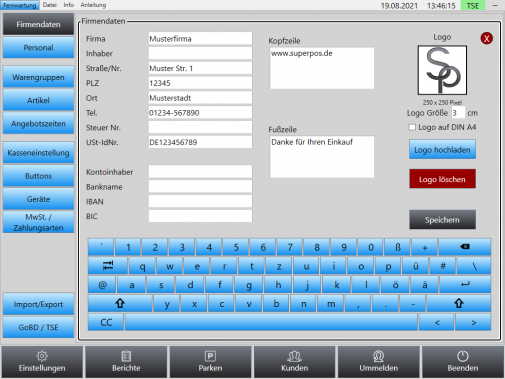Click the SP logo thumbnail
505x379 pixels.
442,70
